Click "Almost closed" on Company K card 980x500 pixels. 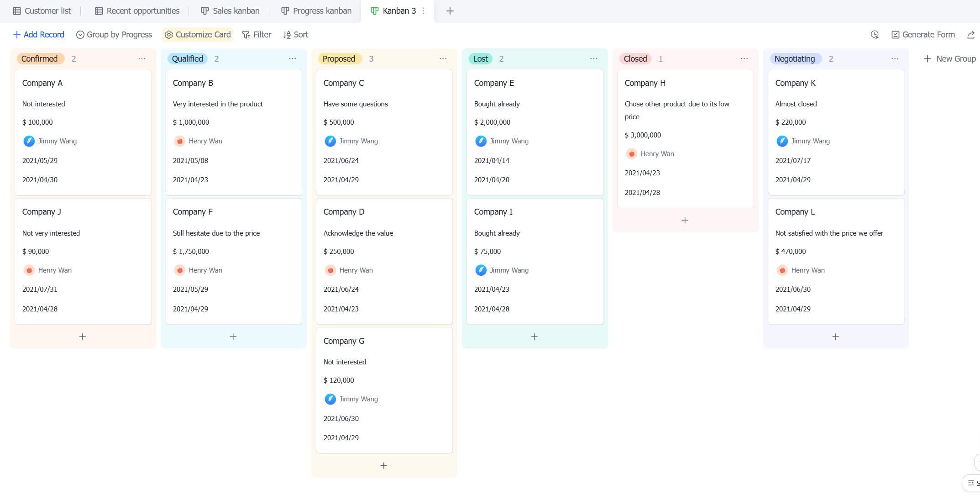[x=796, y=104]
